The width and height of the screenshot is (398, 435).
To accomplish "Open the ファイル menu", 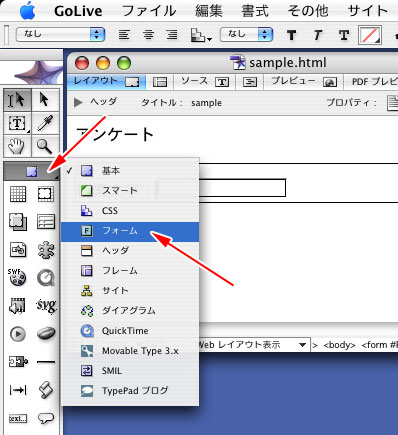I will (x=149, y=11).
